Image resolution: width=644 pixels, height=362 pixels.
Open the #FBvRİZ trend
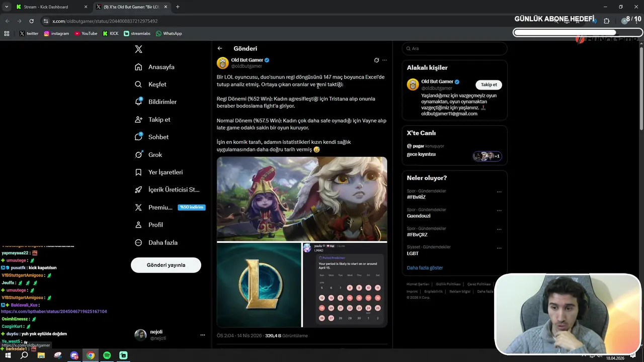click(416, 197)
